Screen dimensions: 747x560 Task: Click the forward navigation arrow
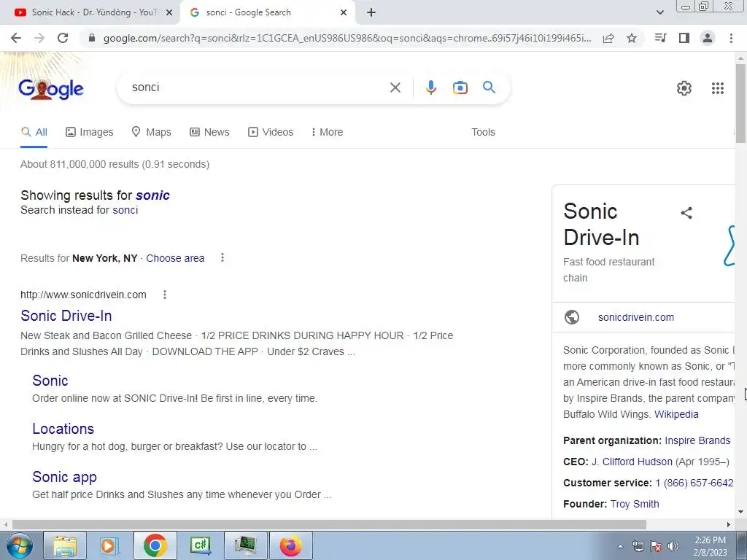coord(39,38)
